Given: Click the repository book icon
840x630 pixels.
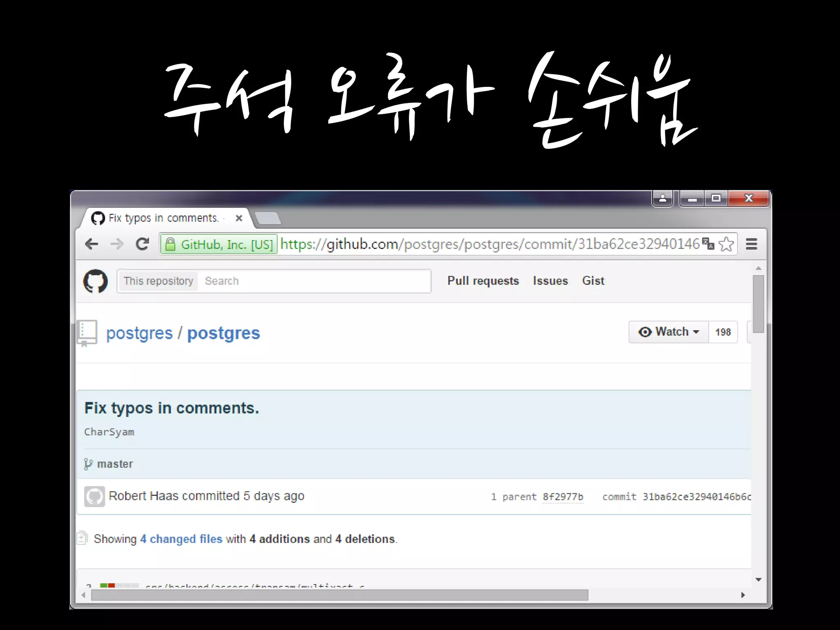Looking at the screenshot, I should (88, 333).
